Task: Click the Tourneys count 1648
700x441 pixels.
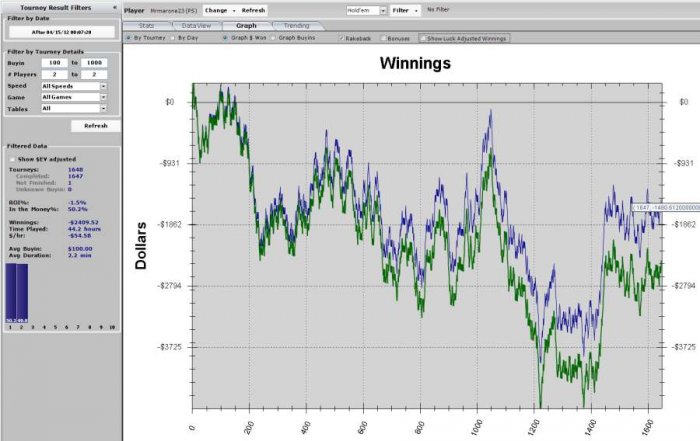Action: pyautogui.click(x=75, y=170)
